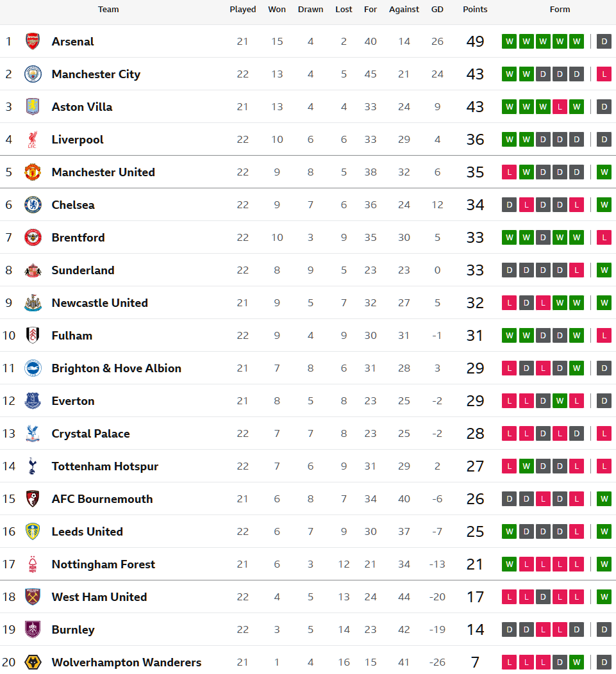Click the Arsenal club crest icon
Image resolution: width=616 pixels, height=674 pixels.
[x=33, y=42]
